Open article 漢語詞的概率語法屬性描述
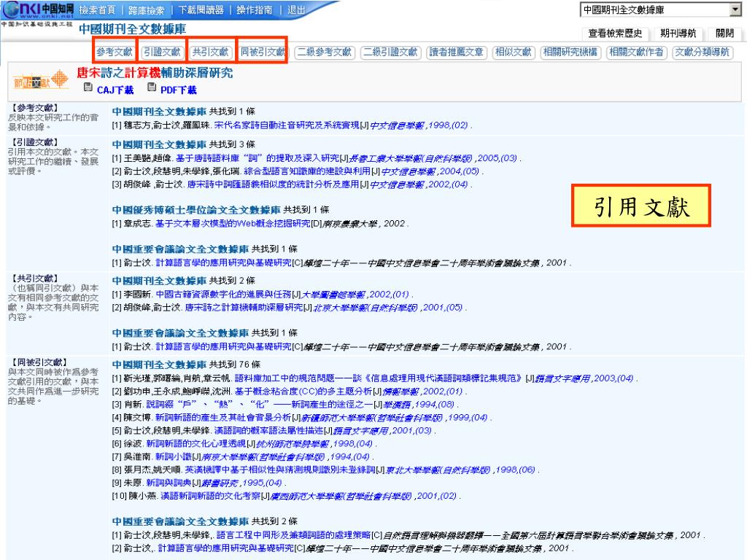Image resolution: width=747 pixels, height=560 pixels. [x=268, y=430]
